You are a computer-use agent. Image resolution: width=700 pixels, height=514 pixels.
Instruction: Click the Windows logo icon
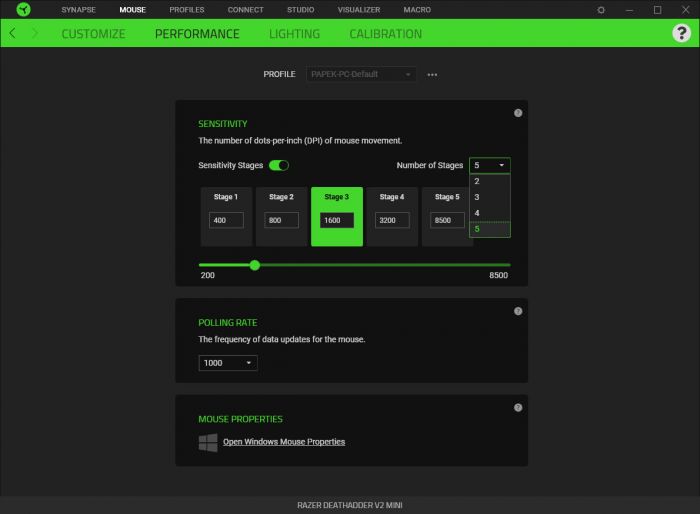(x=208, y=443)
